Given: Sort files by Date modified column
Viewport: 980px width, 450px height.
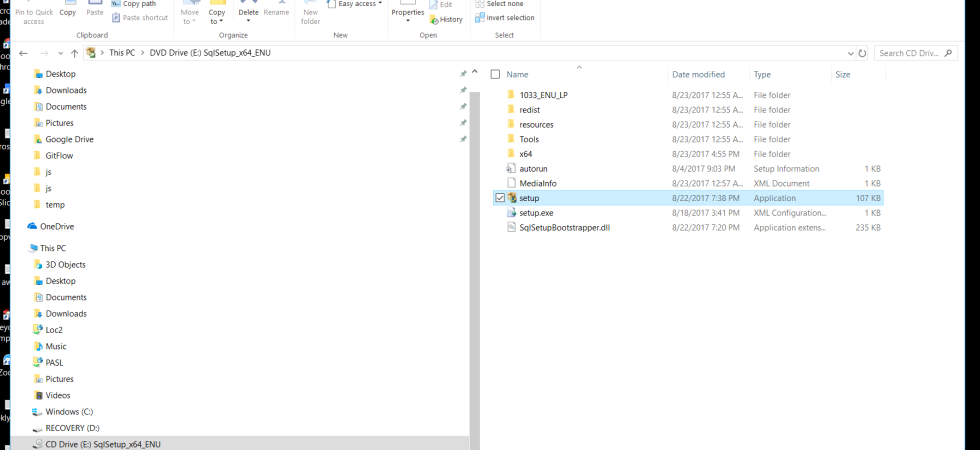Looking at the screenshot, I should (x=698, y=75).
